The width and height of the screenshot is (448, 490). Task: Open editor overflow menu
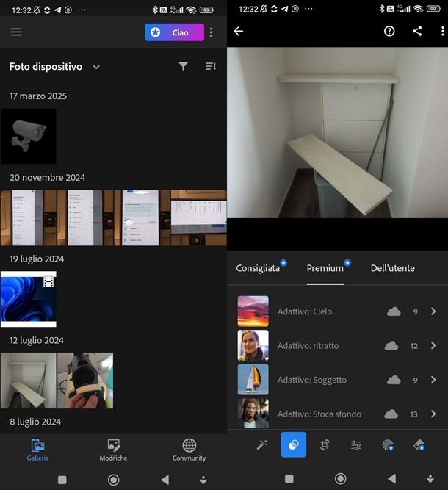442,31
